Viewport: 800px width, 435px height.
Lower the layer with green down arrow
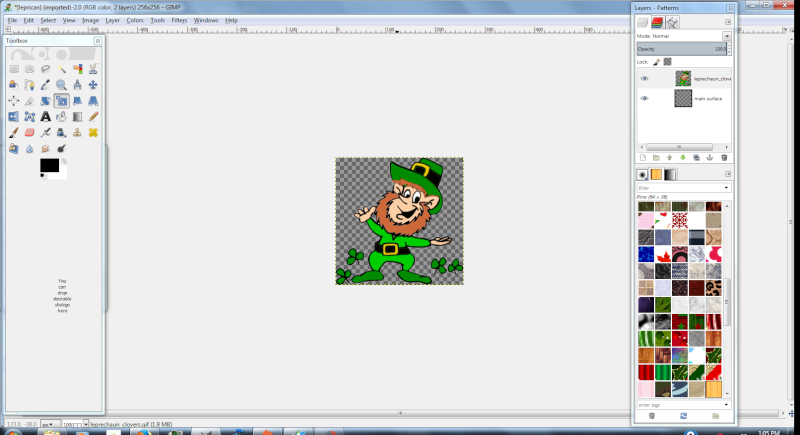point(683,158)
